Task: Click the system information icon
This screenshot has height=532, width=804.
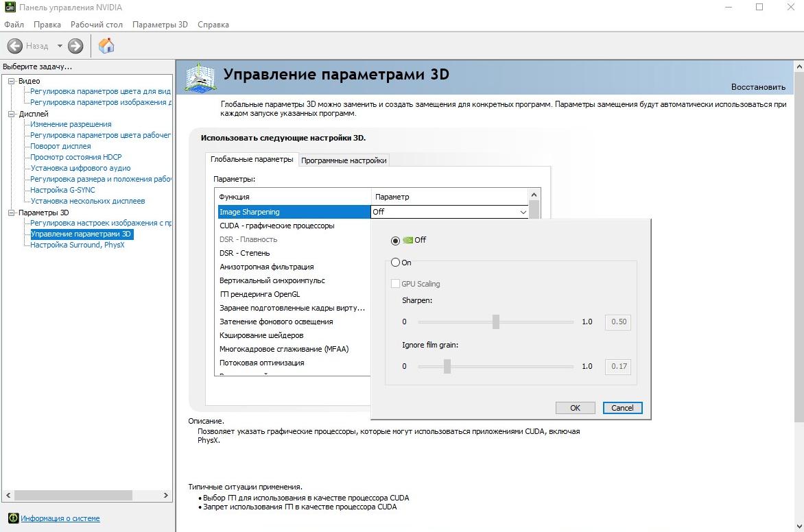Action: [x=13, y=518]
